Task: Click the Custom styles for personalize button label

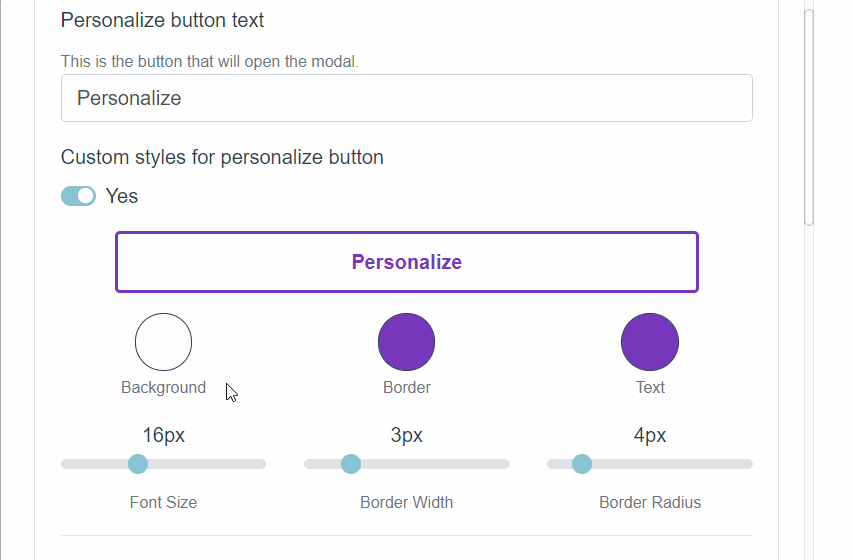Action: 222,157
